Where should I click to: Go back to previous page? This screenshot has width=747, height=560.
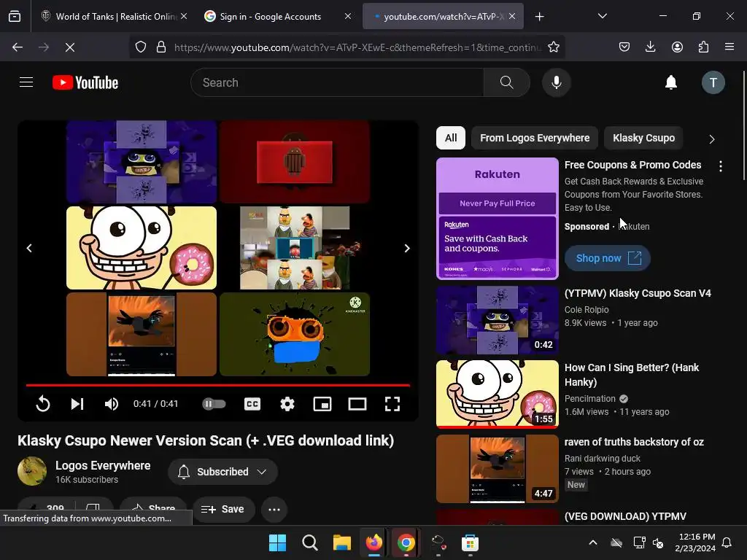click(18, 47)
